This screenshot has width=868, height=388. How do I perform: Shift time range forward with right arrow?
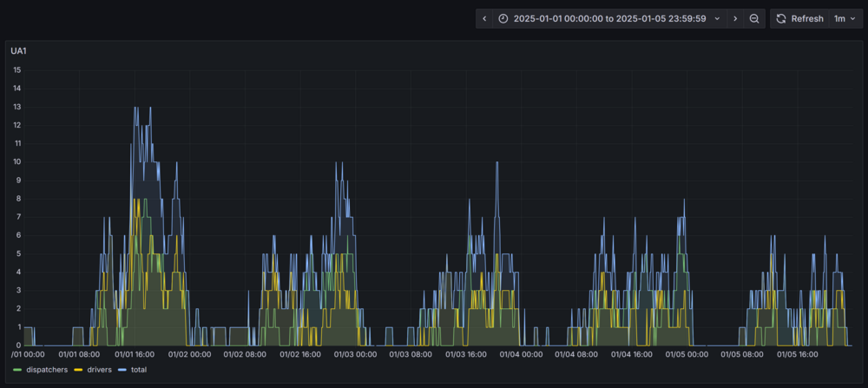tap(735, 18)
